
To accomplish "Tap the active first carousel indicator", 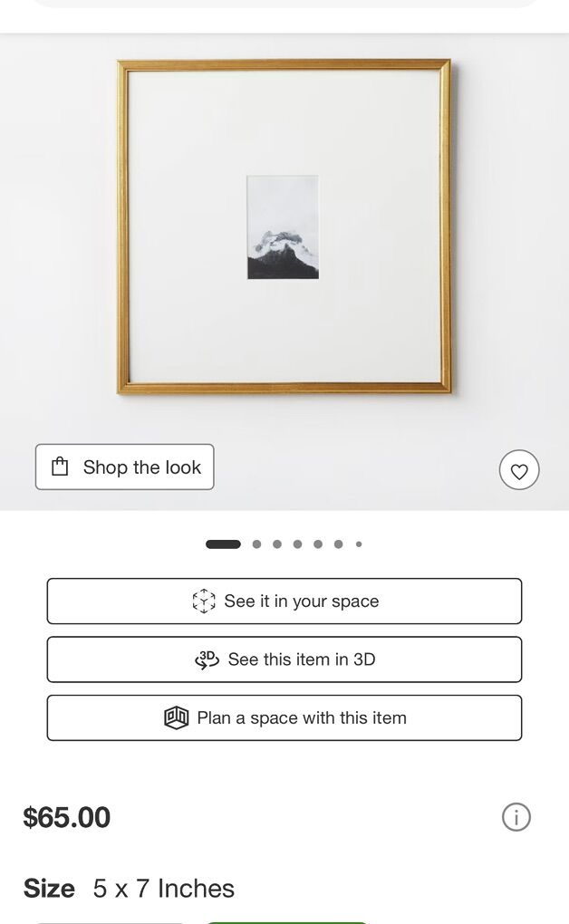I will (223, 544).
